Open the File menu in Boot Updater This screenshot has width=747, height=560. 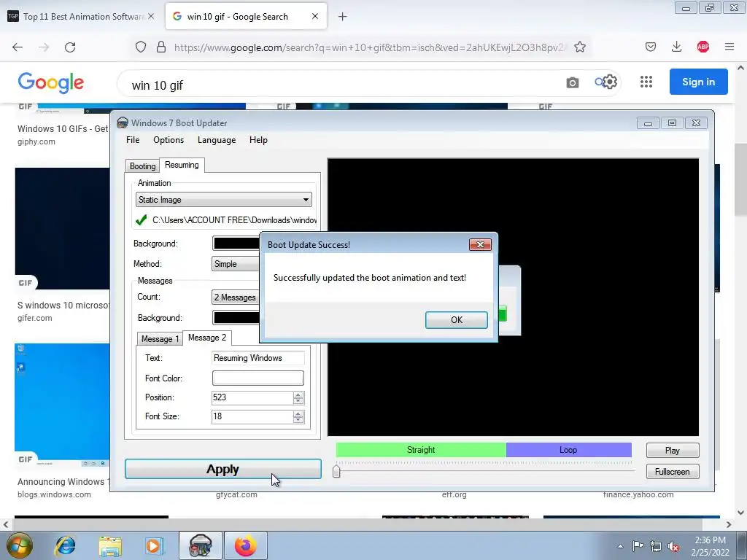133,140
